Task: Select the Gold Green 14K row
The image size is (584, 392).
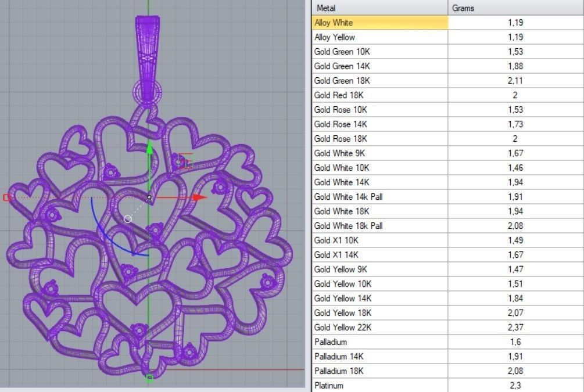Action: click(447, 66)
